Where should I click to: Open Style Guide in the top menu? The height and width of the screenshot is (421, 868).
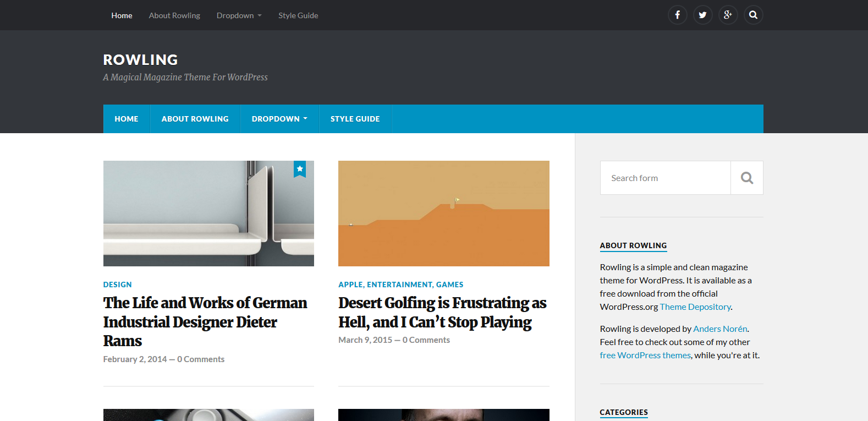point(298,15)
